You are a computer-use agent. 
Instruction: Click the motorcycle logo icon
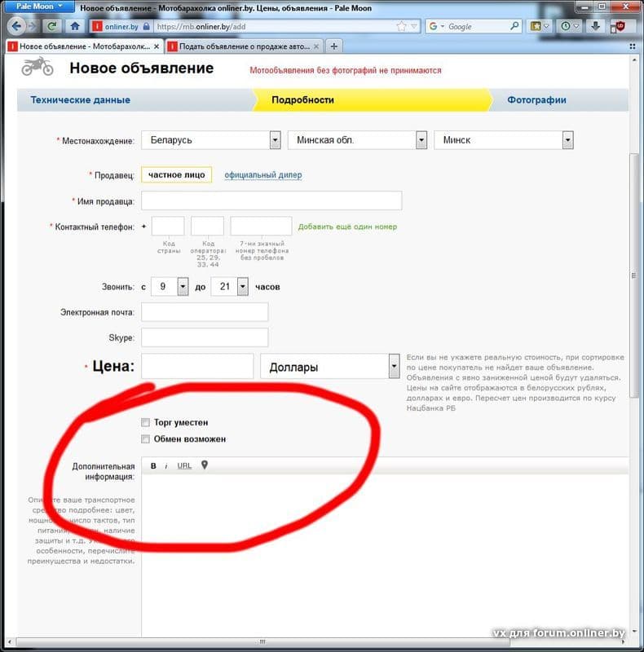pos(37,67)
